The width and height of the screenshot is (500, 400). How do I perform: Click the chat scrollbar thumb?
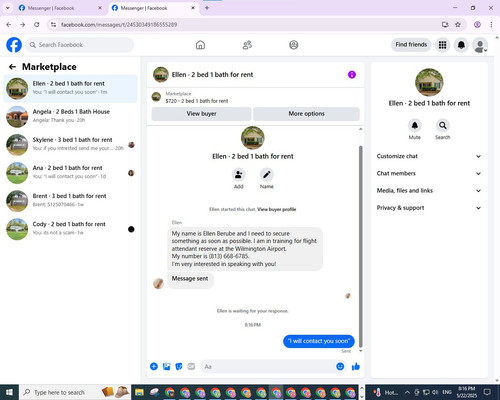pos(360,247)
